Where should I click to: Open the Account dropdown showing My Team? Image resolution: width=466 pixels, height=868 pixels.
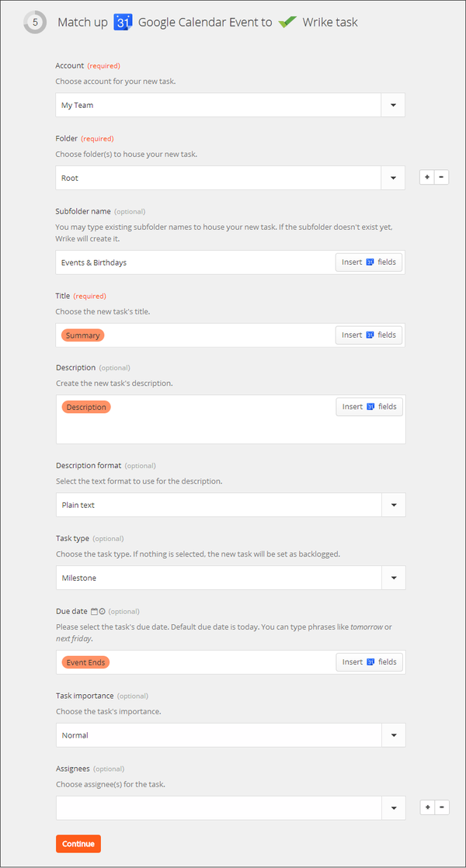(393, 105)
